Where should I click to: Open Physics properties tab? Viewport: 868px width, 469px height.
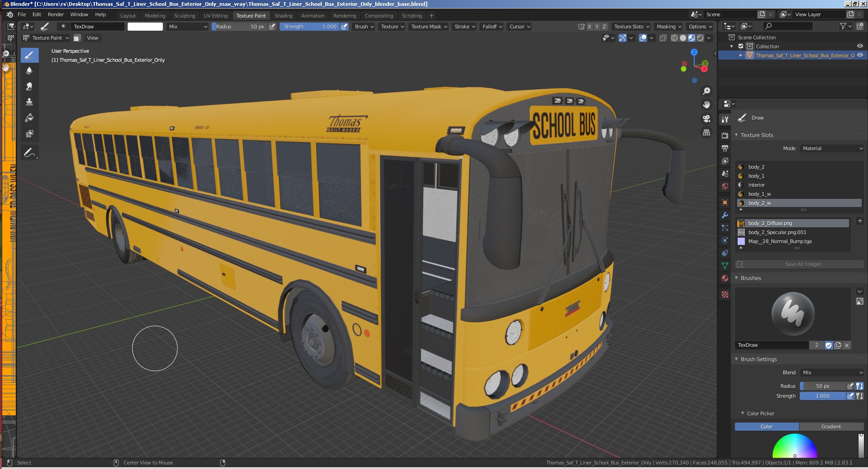(x=725, y=240)
